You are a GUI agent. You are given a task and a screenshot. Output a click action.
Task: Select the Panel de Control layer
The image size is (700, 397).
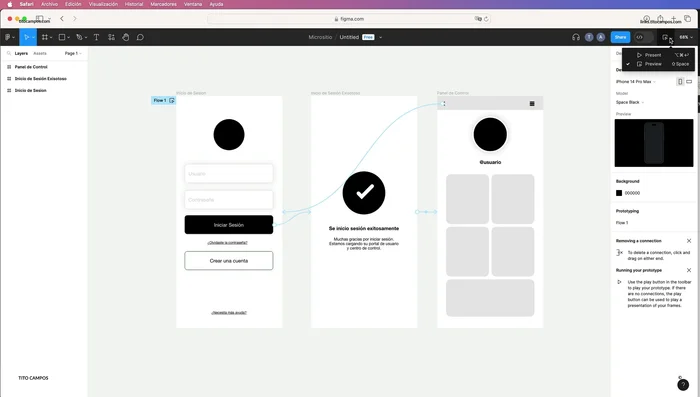coord(31,67)
